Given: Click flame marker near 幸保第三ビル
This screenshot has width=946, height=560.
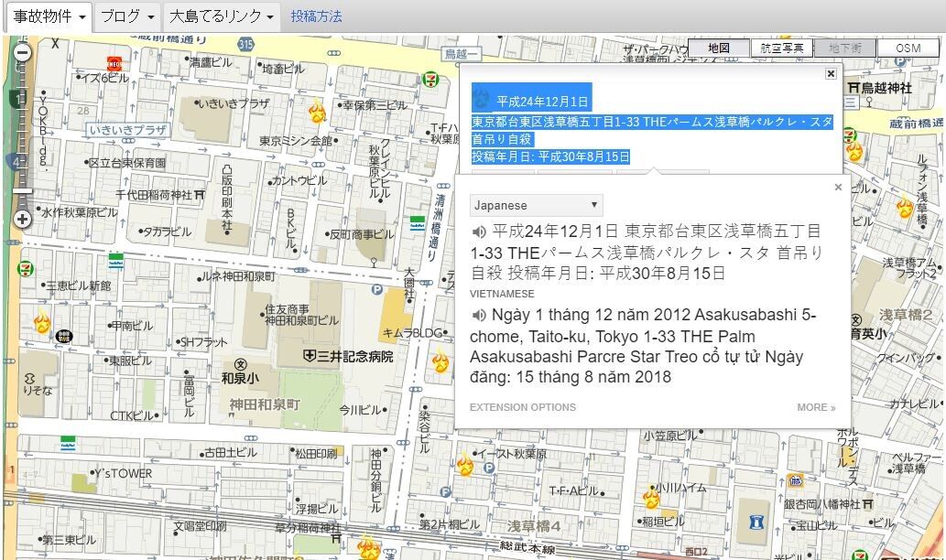Looking at the screenshot, I should tap(317, 112).
